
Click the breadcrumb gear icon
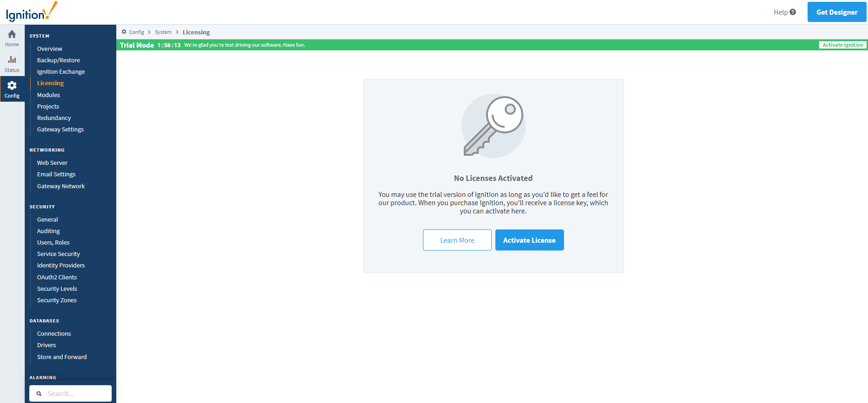[124, 32]
